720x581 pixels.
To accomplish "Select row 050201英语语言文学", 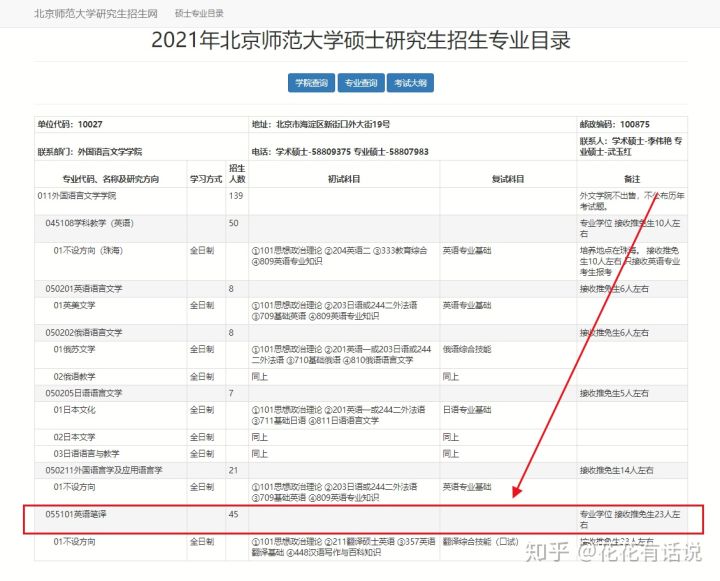I will [361, 289].
